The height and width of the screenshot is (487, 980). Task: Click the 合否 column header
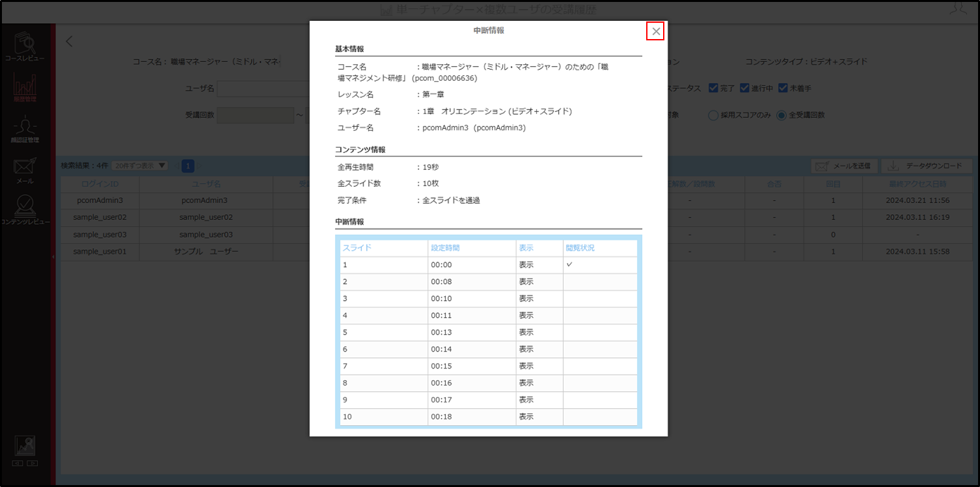(774, 184)
